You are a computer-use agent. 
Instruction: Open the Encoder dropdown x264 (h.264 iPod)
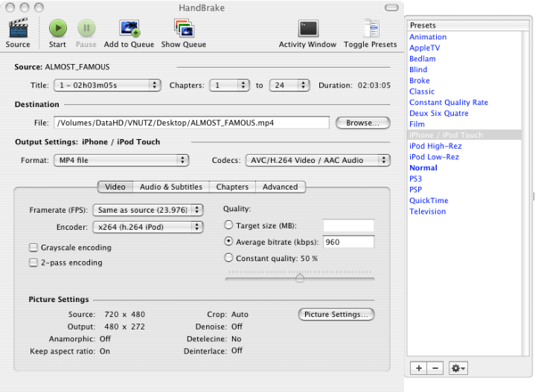click(x=148, y=227)
